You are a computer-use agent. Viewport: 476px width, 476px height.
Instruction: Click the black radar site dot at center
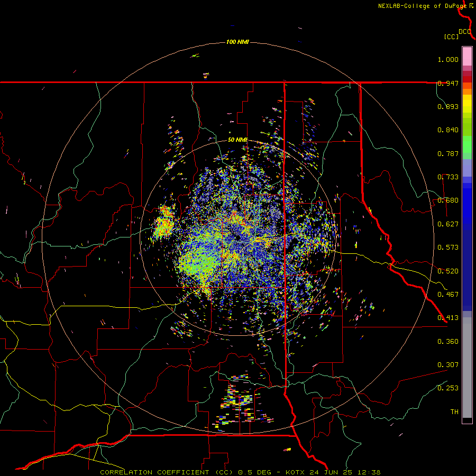click(x=237, y=237)
